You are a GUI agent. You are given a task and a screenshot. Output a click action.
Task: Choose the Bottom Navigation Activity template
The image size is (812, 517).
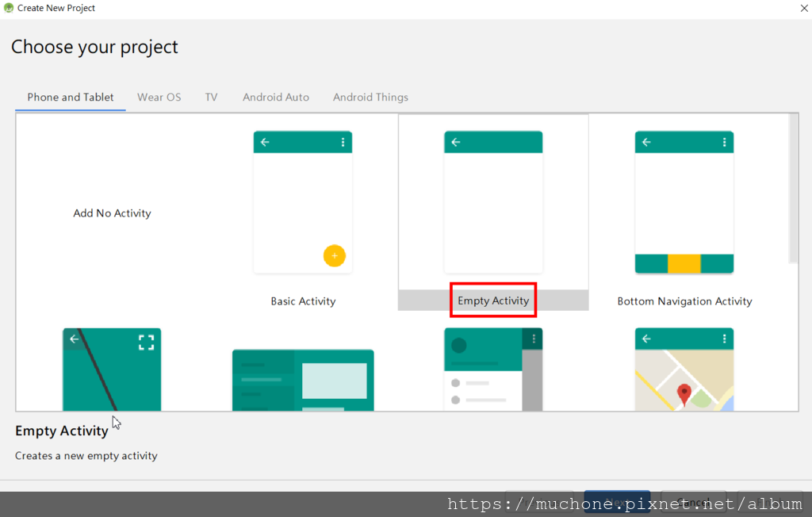pos(684,202)
